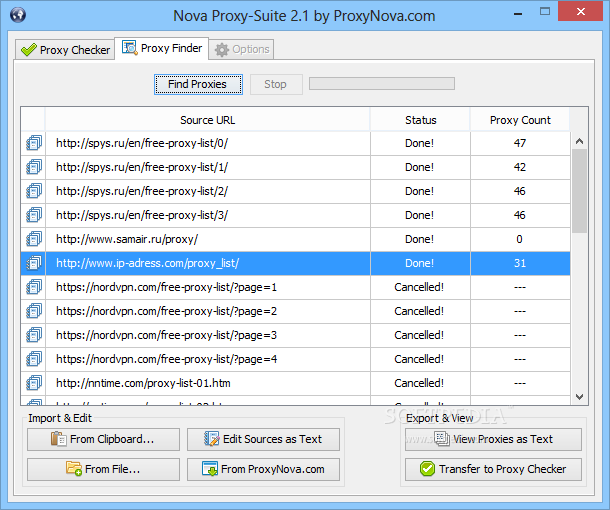Viewport: 610px width, 510px height.
Task: Select row http://nntime.com/proxy-list-01.htm
Action: tap(296, 384)
